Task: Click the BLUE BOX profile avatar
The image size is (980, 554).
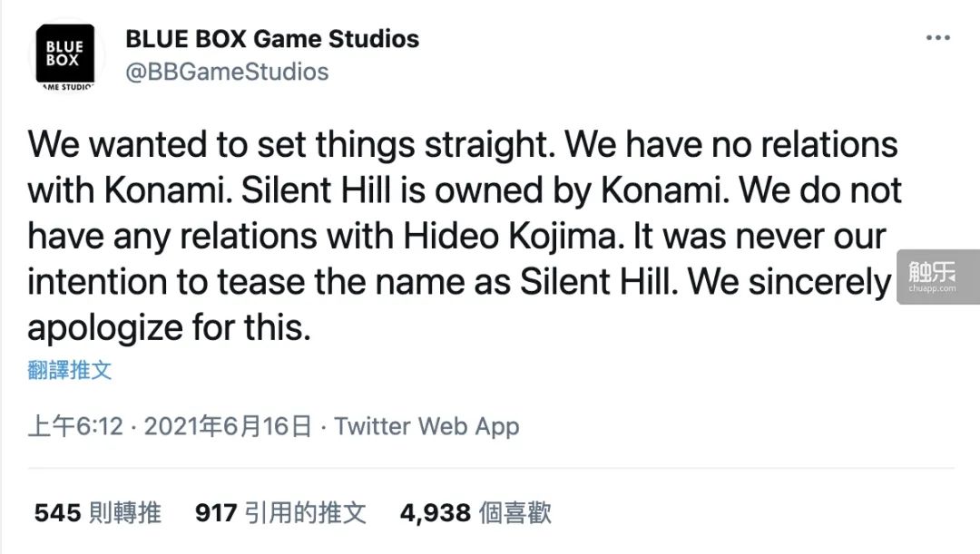Action: [x=65, y=56]
